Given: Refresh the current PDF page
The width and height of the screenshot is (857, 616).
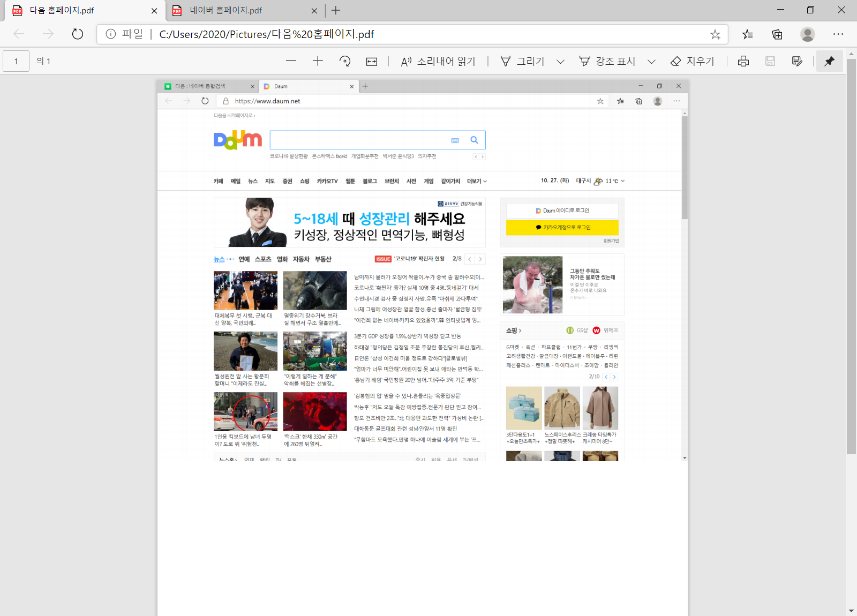Looking at the screenshot, I should [x=78, y=34].
